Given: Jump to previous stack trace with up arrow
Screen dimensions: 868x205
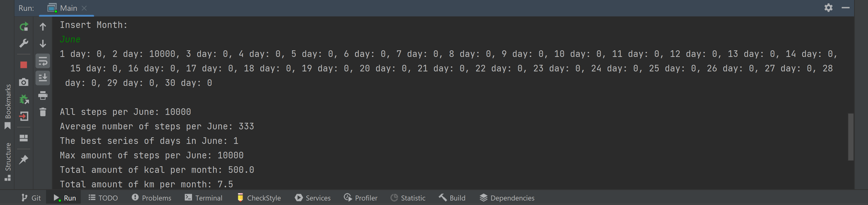Looking at the screenshot, I should coord(43,27).
